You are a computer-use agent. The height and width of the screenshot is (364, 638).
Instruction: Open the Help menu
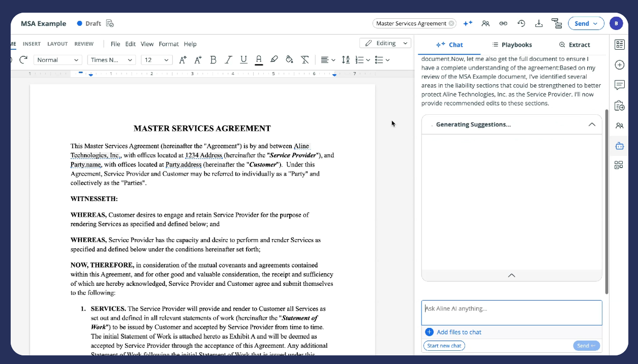[x=190, y=44]
